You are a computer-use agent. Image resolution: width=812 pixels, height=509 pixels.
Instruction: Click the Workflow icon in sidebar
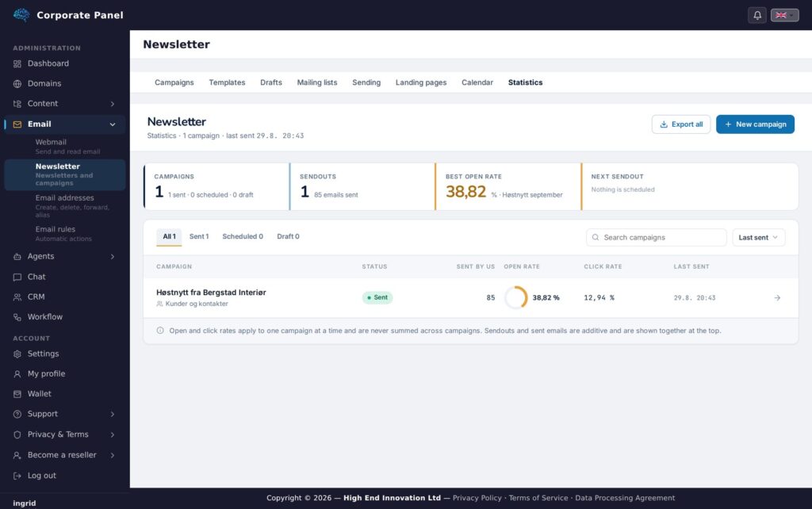(17, 317)
